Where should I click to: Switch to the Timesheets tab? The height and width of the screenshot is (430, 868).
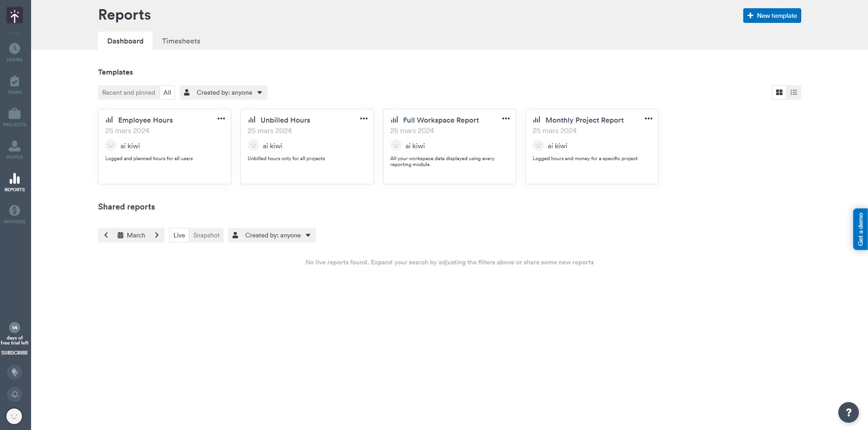[x=181, y=41]
